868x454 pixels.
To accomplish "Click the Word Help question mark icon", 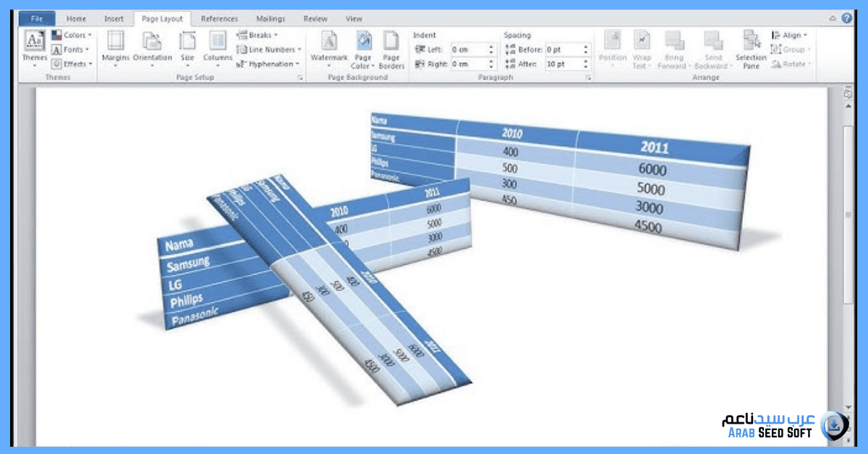I will pyautogui.click(x=846, y=19).
